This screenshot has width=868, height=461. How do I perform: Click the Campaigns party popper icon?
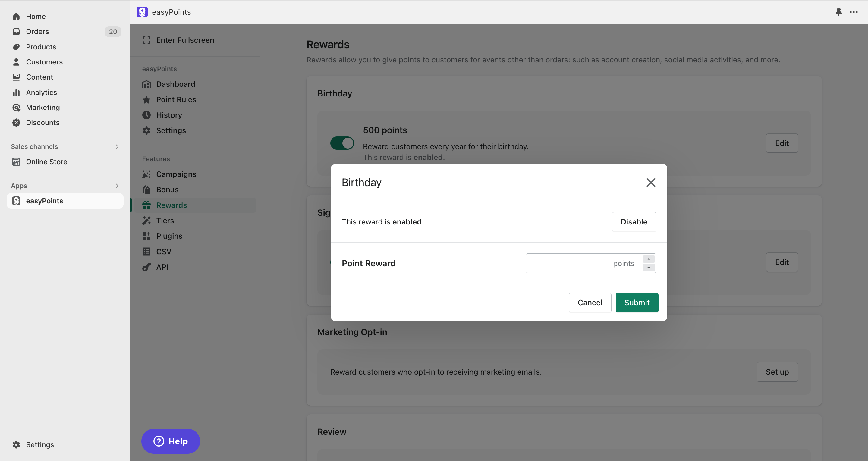pyautogui.click(x=146, y=174)
